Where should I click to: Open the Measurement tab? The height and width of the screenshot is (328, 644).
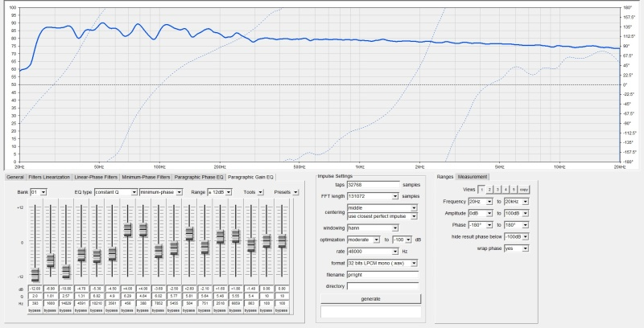click(x=473, y=176)
